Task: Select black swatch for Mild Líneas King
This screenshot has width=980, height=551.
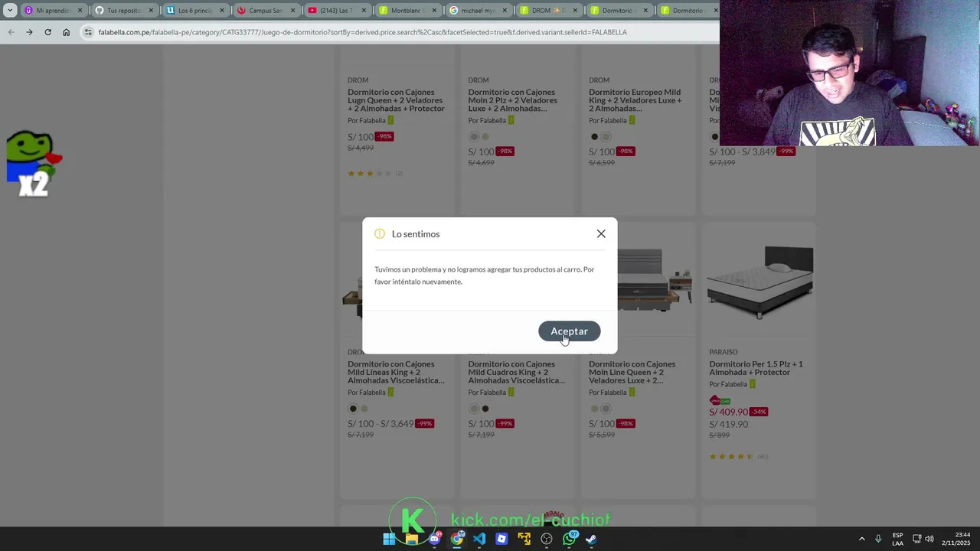Action: point(353,409)
